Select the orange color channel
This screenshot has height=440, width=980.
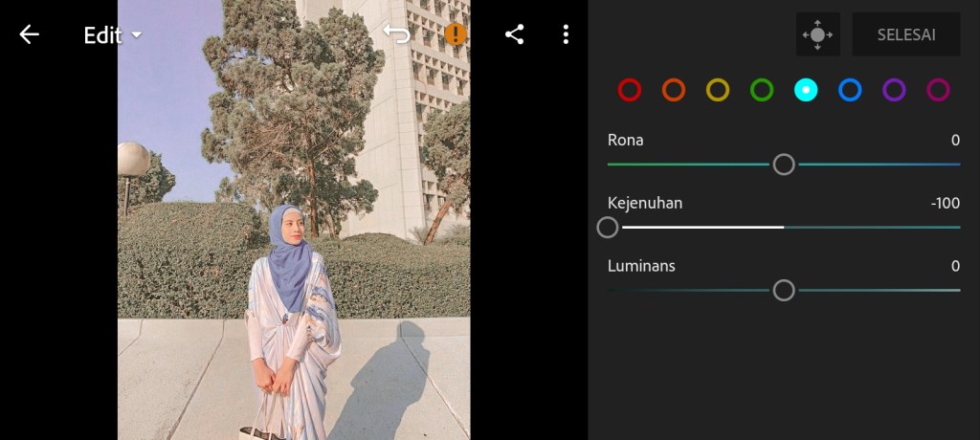[x=674, y=90]
